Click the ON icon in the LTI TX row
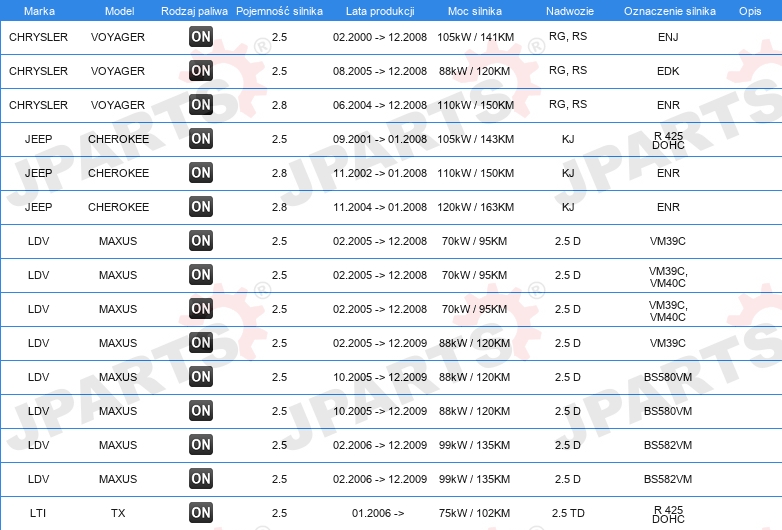Screen dimensions: 782x530 pos(201,513)
